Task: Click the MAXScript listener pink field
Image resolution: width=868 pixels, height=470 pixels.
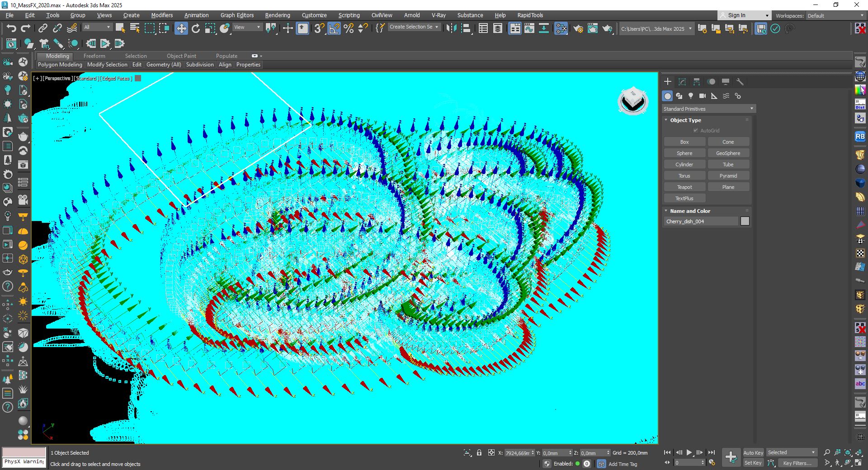Action: [24, 452]
